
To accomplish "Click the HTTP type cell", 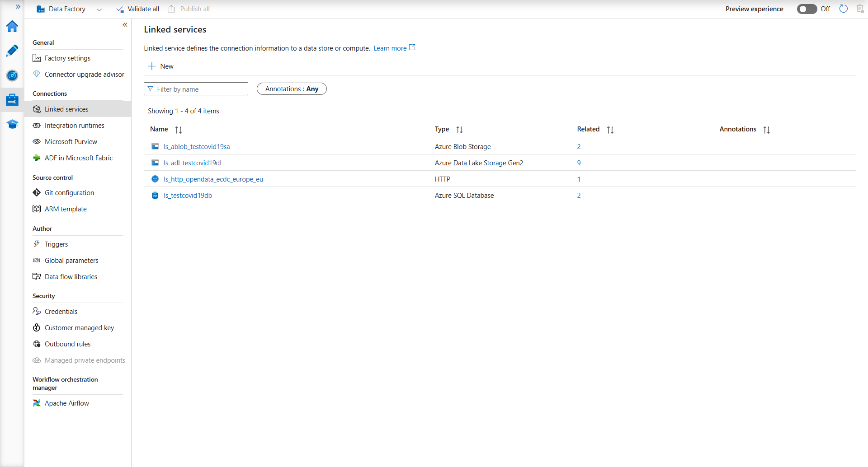I will pyautogui.click(x=443, y=179).
